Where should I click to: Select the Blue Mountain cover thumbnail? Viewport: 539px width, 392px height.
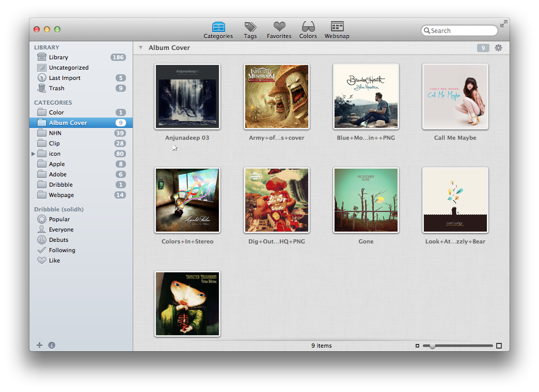click(x=366, y=96)
